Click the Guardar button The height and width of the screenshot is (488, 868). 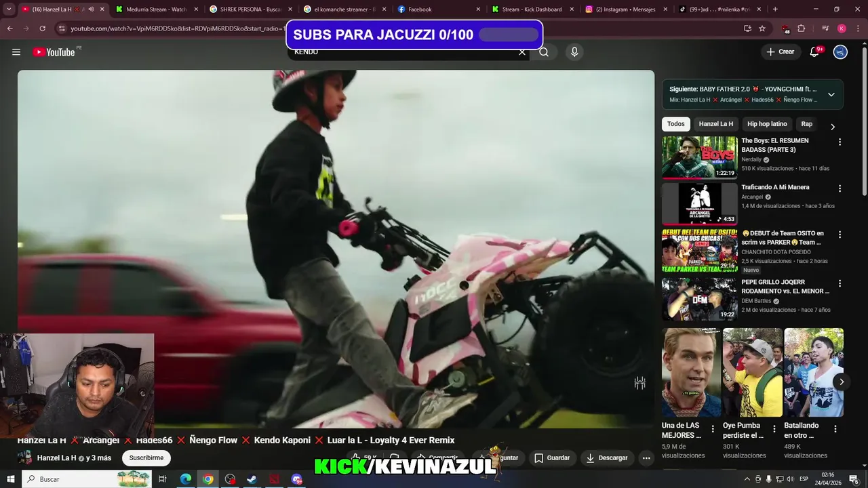[x=552, y=458]
